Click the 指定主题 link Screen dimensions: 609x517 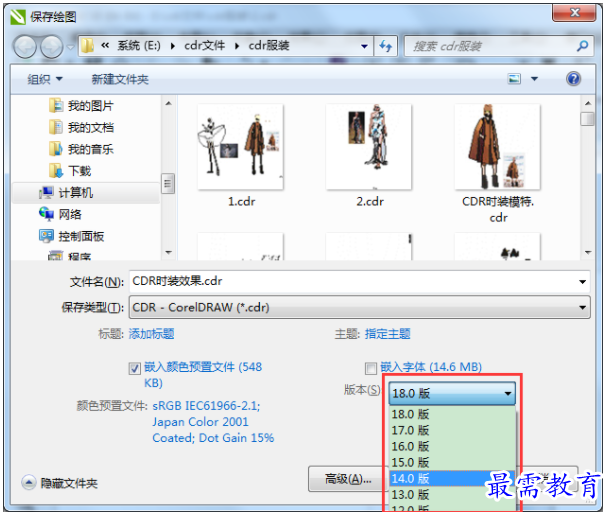pyautogui.click(x=388, y=334)
